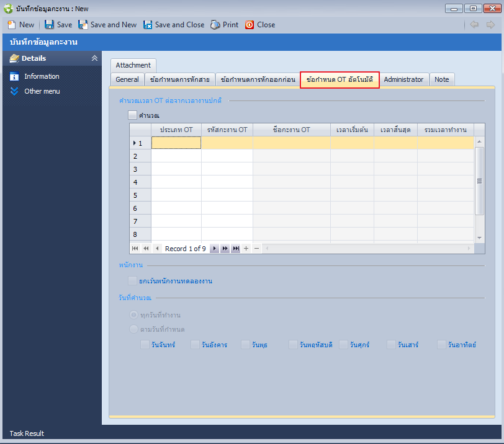
Task: Go to previous record in navigator
Action: click(157, 248)
